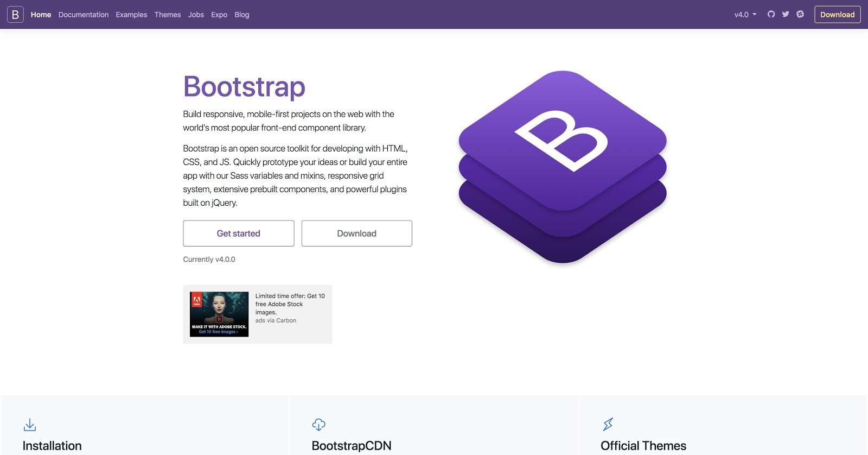The height and width of the screenshot is (455, 868).
Task: Click the Bootstrap main heading
Action: click(244, 87)
